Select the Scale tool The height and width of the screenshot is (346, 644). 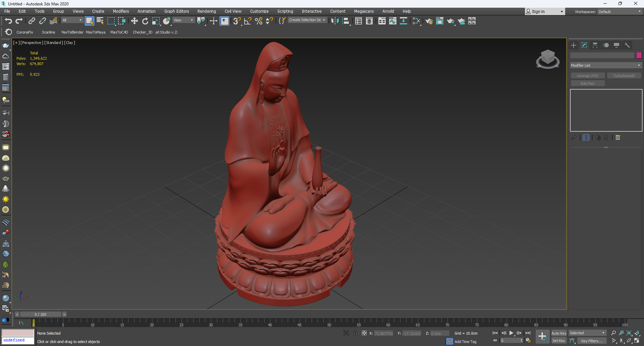coord(156,21)
